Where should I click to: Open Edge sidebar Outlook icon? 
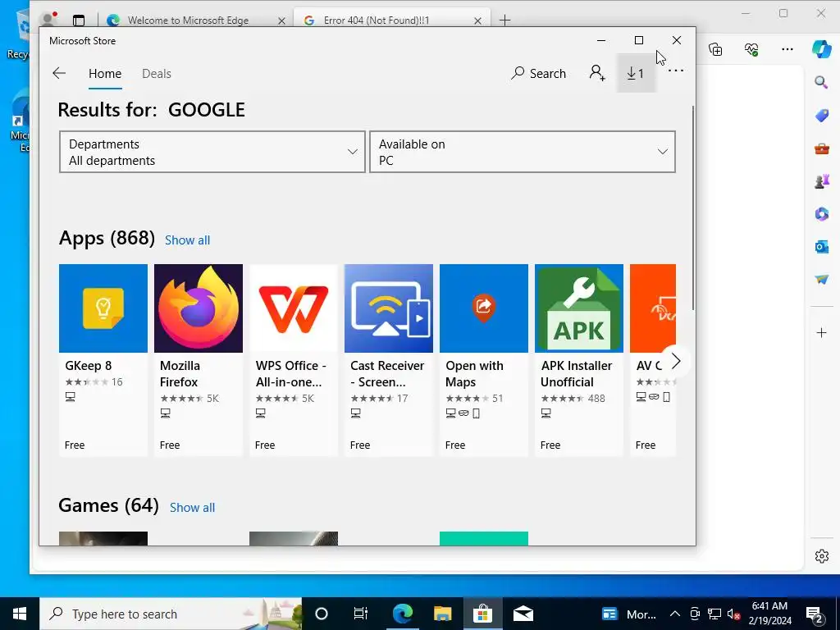pos(821,247)
